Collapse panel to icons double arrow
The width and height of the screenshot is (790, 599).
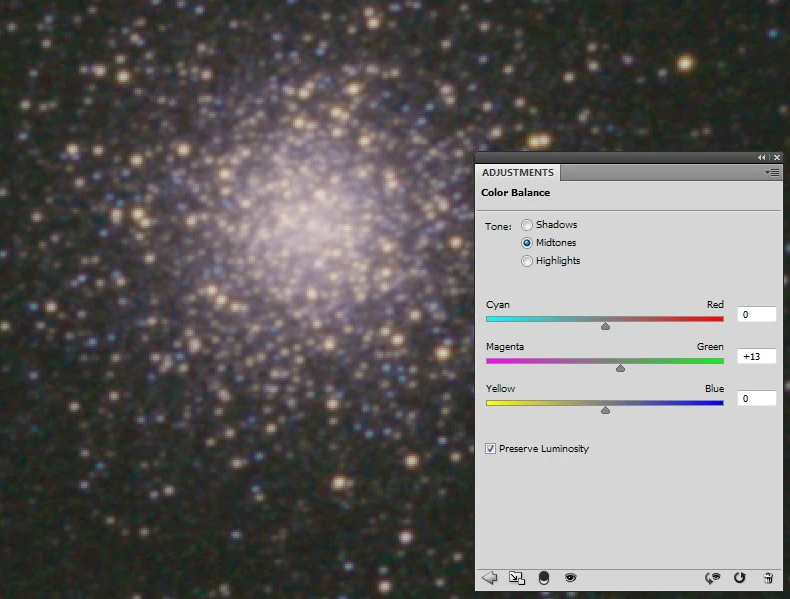(762, 158)
